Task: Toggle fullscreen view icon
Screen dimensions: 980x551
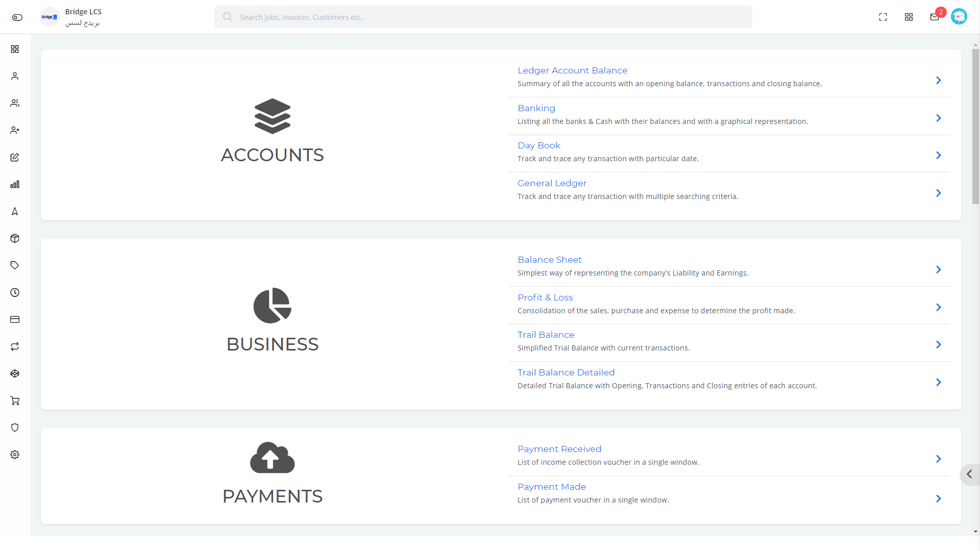Action: pyautogui.click(x=883, y=17)
